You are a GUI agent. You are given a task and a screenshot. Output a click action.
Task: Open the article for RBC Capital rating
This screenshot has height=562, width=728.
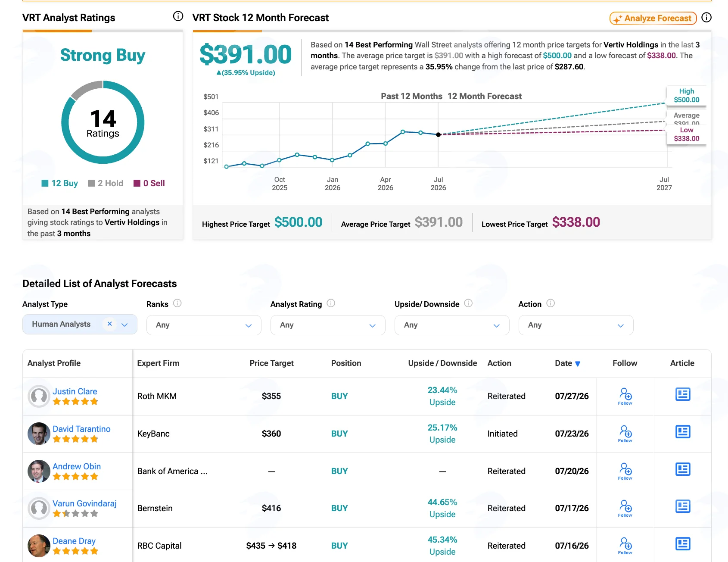click(683, 544)
